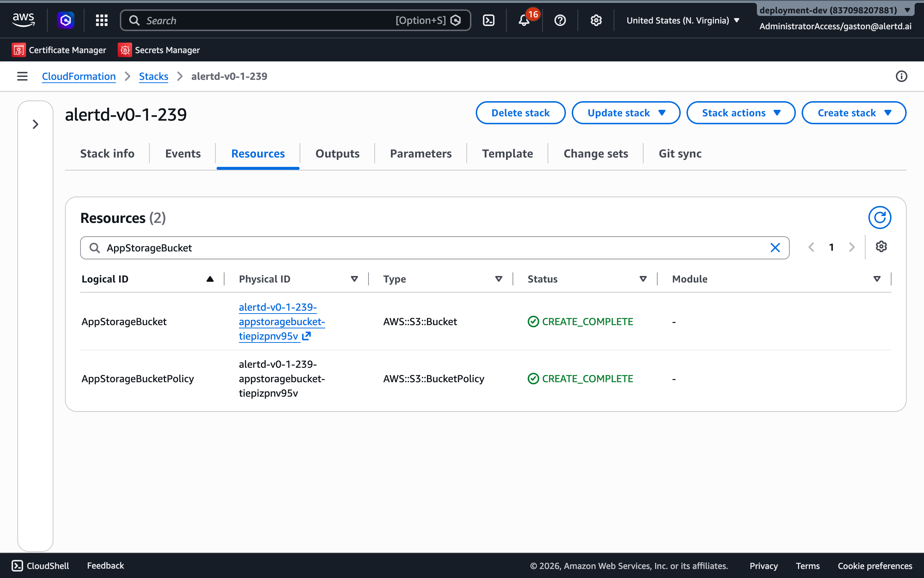Screen dimensions: 924x578
Task: Select the Resources tab
Action: pyautogui.click(x=258, y=154)
